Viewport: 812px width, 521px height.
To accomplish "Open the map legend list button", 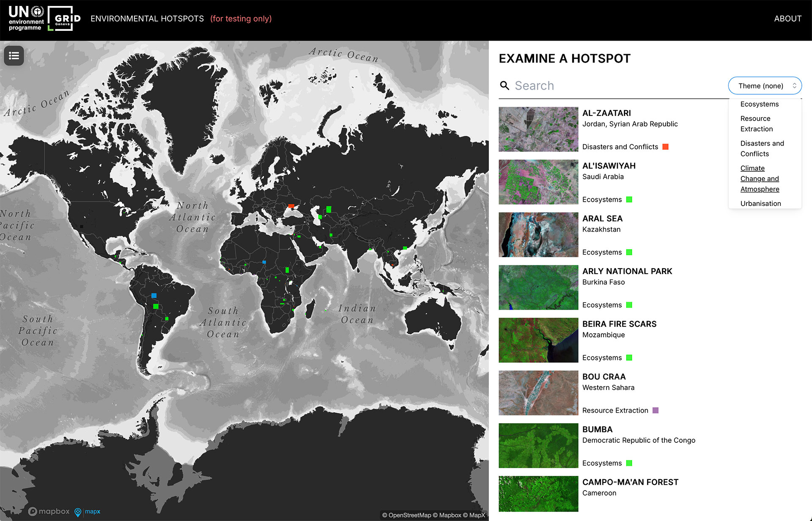I will click(x=14, y=56).
